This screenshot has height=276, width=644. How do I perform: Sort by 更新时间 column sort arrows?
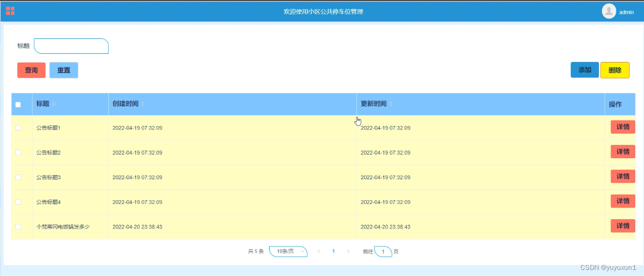(391, 104)
